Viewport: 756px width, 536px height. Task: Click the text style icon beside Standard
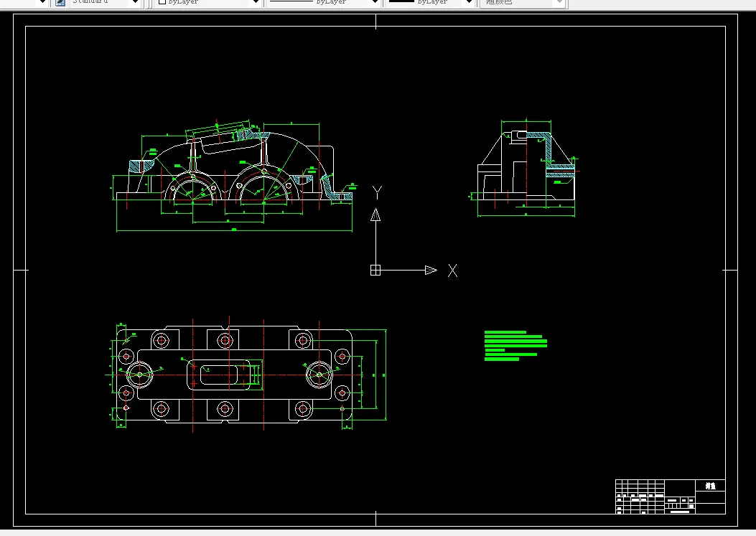click(x=60, y=2)
